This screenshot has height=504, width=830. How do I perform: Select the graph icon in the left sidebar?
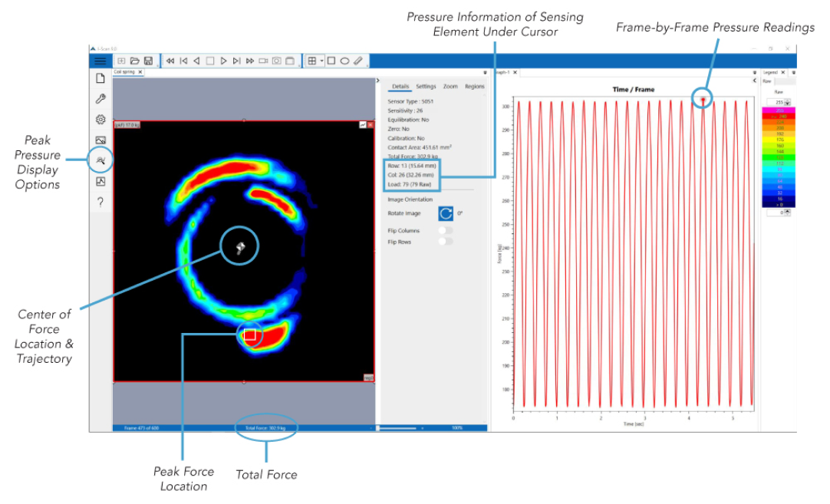[x=100, y=181]
